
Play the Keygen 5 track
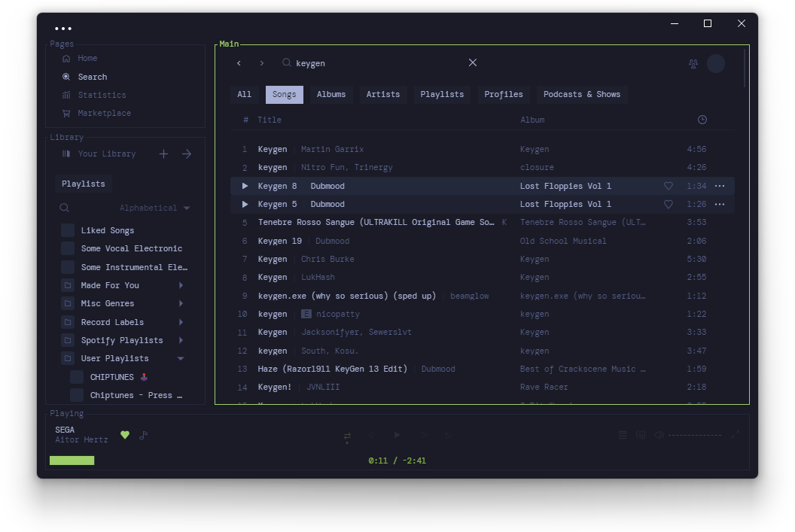pos(245,204)
